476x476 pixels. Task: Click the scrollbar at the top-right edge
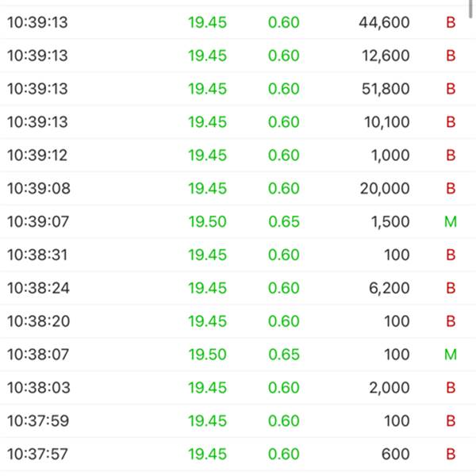[472, 6]
